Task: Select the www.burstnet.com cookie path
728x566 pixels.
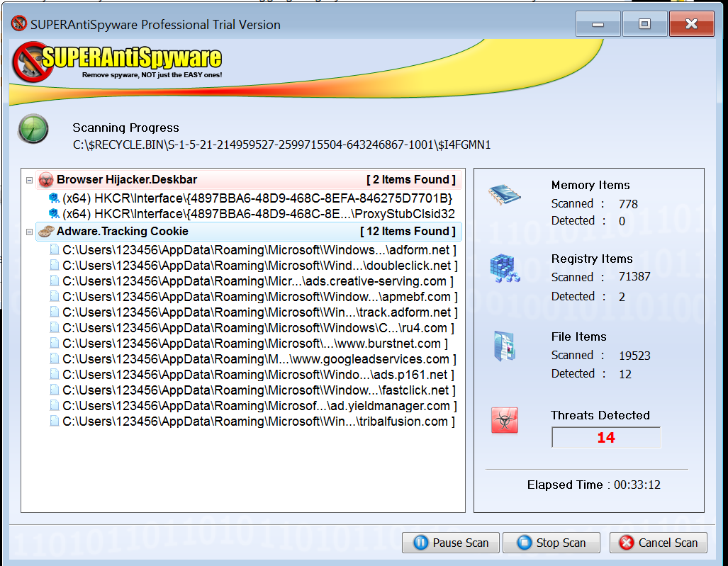Action: 255,344
